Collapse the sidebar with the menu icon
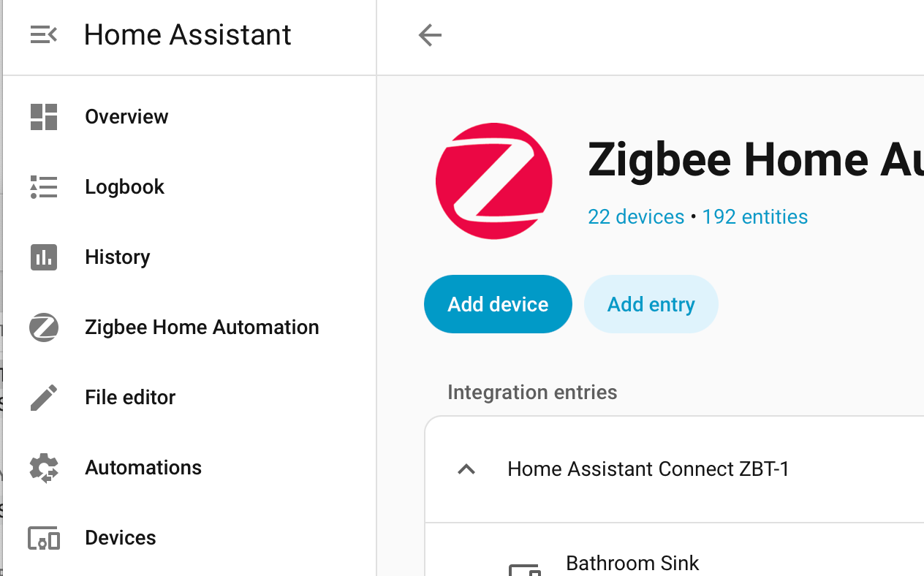 click(x=43, y=34)
